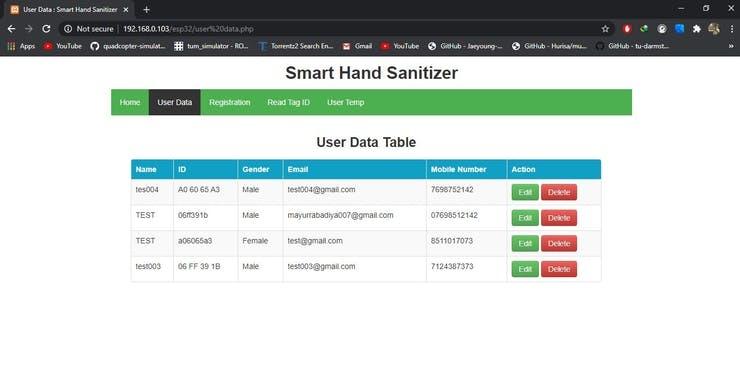Screen dimensions: 740x390
Task: Go to the Home nav item
Action: click(x=130, y=102)
